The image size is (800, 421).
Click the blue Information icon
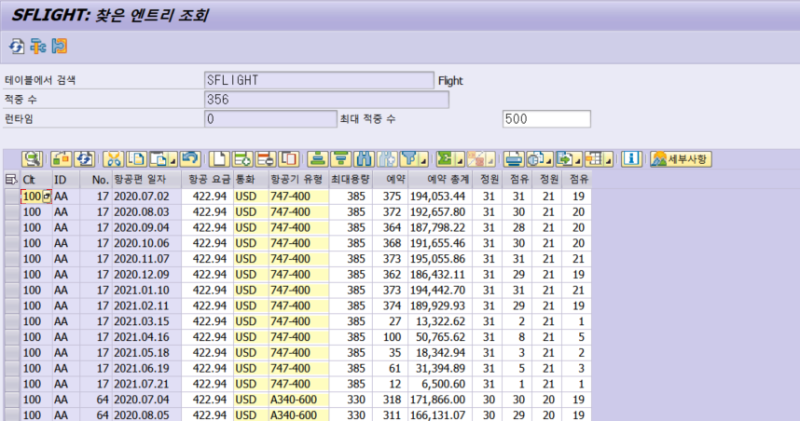[x=631, y=159]
